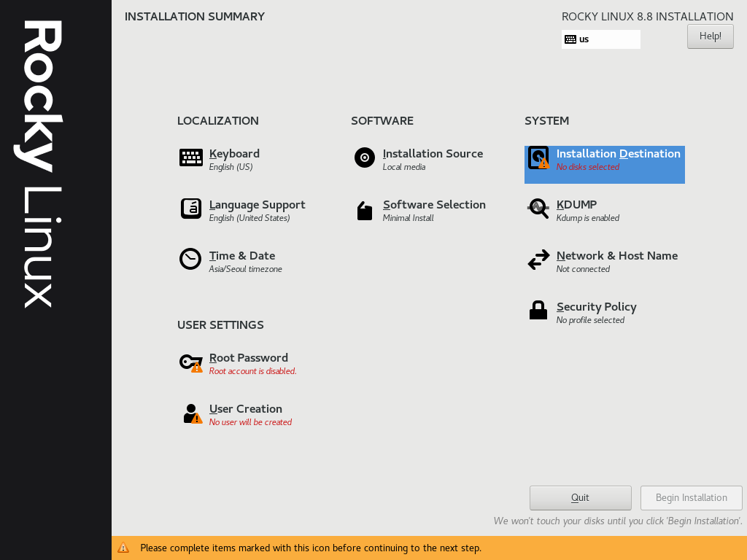Viewport: 747px width, 560px height.
Task: Click the Security Policy padlock icon
Action: 538,310
